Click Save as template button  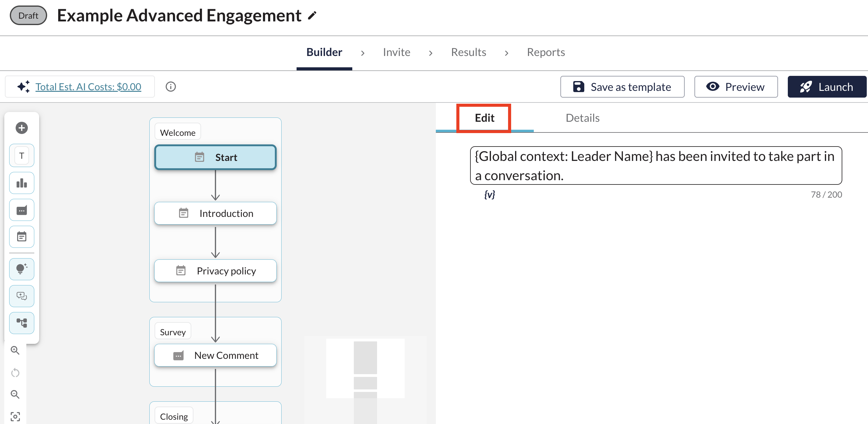click(x=622, y=87)
